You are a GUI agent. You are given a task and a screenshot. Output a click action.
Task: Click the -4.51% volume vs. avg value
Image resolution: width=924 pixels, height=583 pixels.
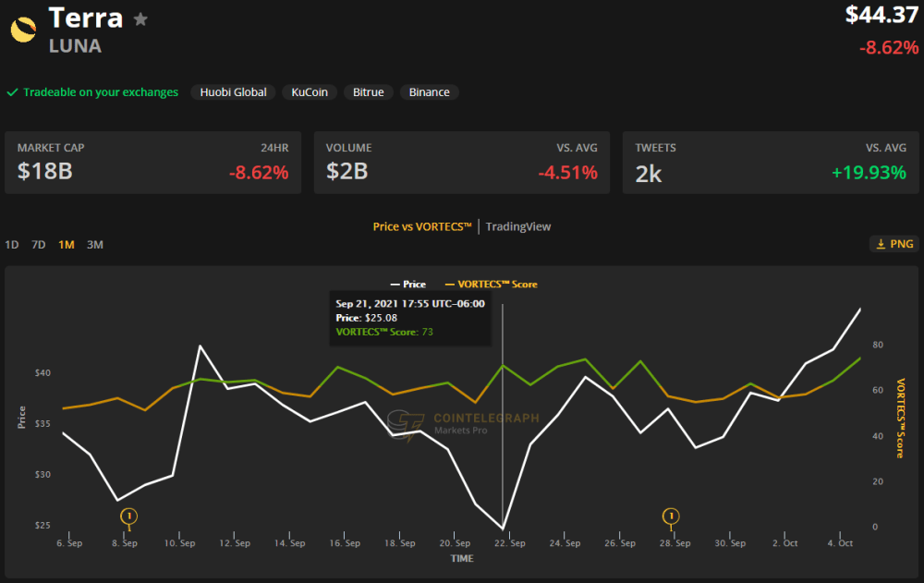pyautogui.click(x=567, y=173)
